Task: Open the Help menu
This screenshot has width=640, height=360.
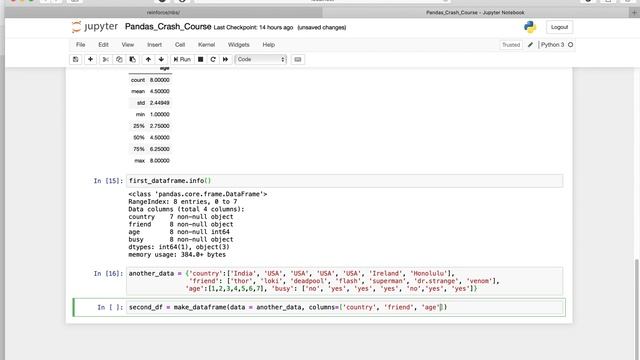Action: [x=269, y=44]
